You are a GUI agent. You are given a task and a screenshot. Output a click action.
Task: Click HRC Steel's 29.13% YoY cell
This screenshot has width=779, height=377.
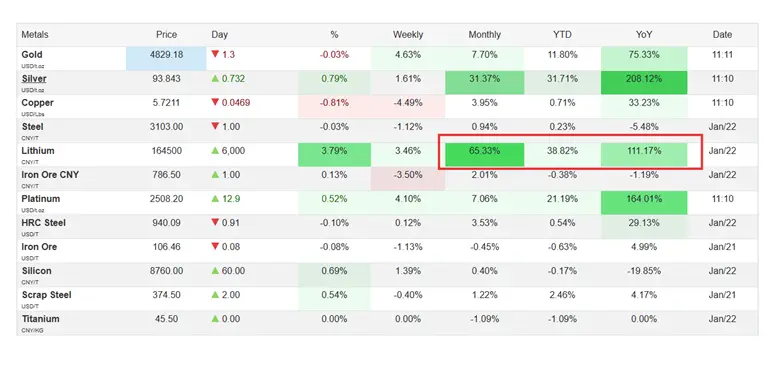(x=644, y=226)
